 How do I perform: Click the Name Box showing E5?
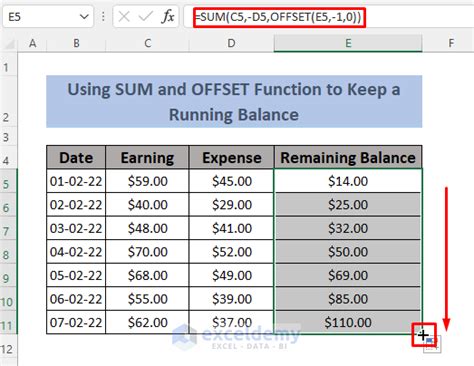pyautogui.click(x=48, y=16)
